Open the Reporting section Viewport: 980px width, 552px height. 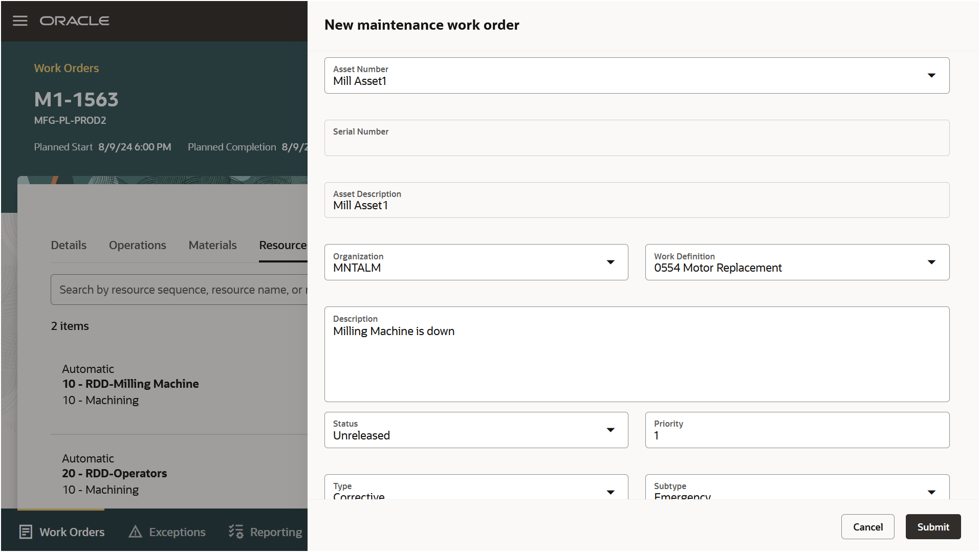click(x=265, y=532)
